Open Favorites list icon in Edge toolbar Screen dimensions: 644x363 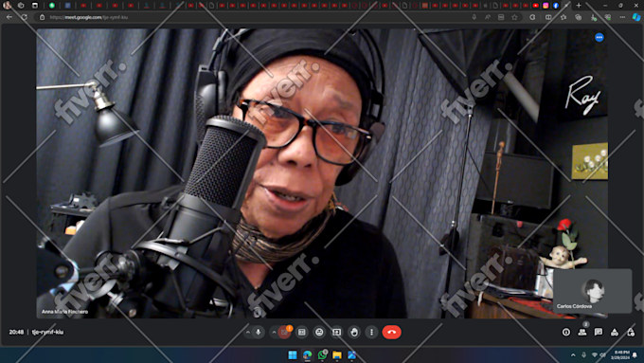coord(563,17)
